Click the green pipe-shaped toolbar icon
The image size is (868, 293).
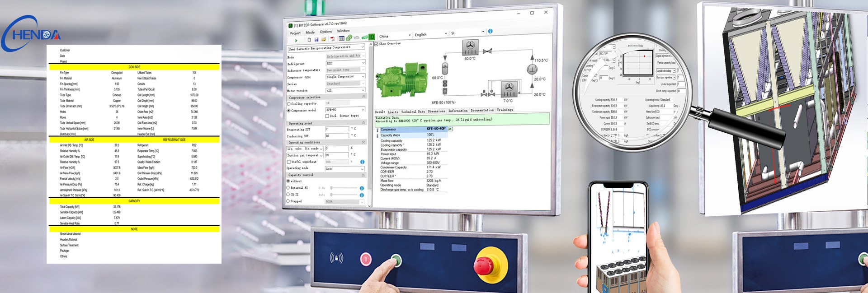click(364, 37)
